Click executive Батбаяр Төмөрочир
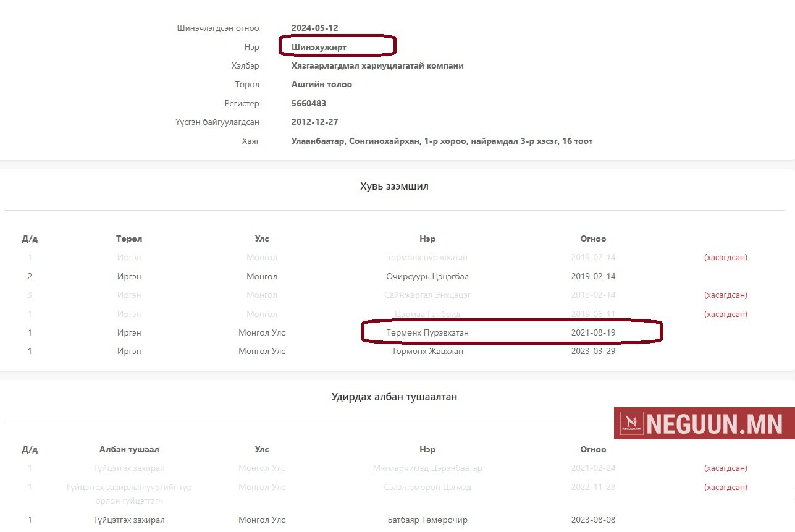 (427, 520)
